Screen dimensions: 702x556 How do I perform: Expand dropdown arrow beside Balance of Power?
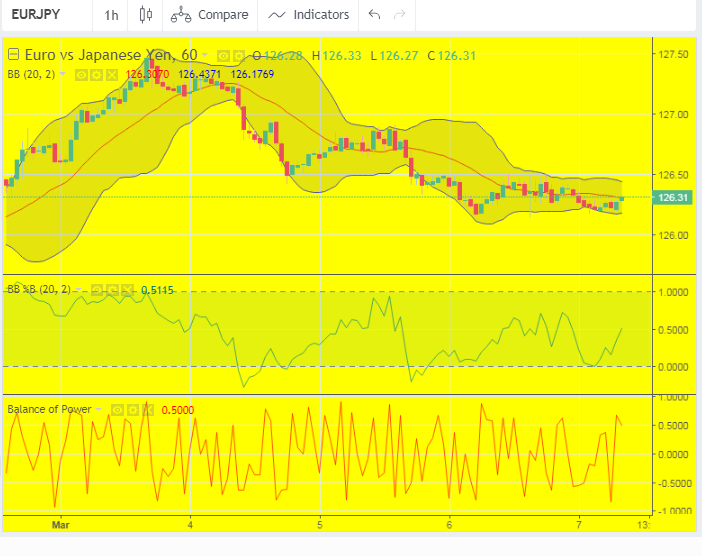pos(99,409)
